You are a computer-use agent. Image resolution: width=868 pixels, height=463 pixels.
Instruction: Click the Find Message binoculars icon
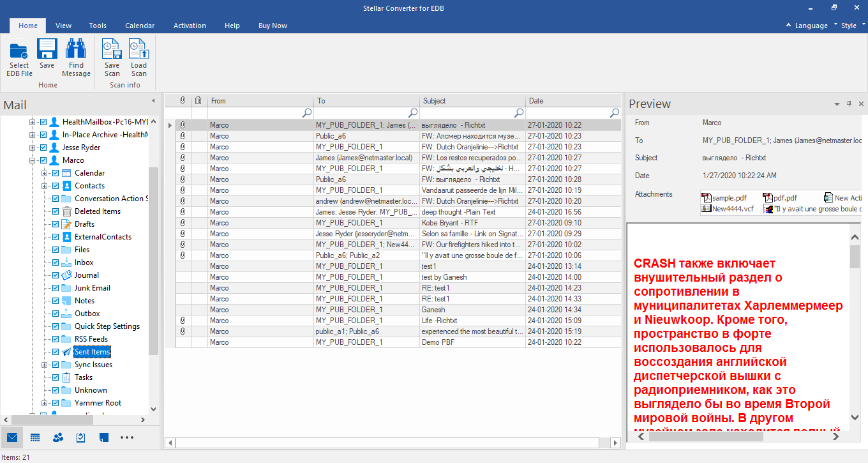pos(76,50)
